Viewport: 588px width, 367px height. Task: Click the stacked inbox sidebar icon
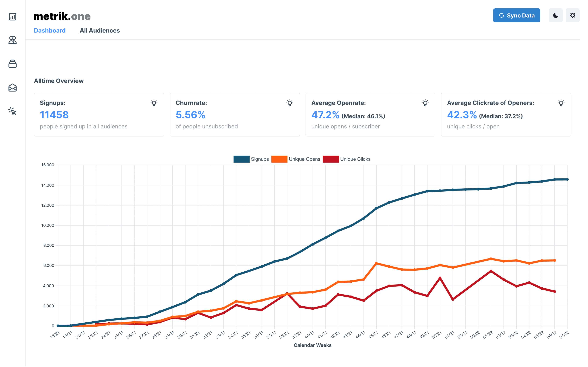pyautogui.click(x=12, y=64)
